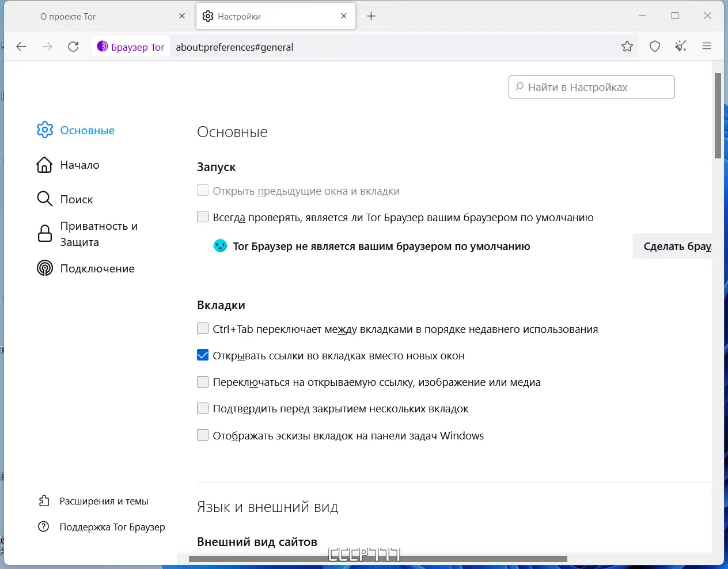Click the padlock icon for Приватность и Защита
Image resolution: width=728 pixels, height=569 pixels.
(45, 233)
